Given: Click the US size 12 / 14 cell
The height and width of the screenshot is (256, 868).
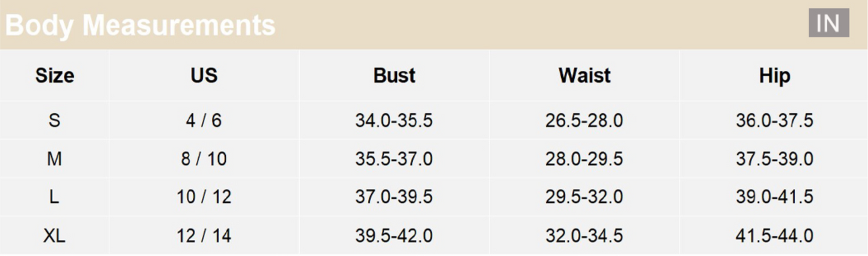Looking at the screenshot, I should (204, 236).
